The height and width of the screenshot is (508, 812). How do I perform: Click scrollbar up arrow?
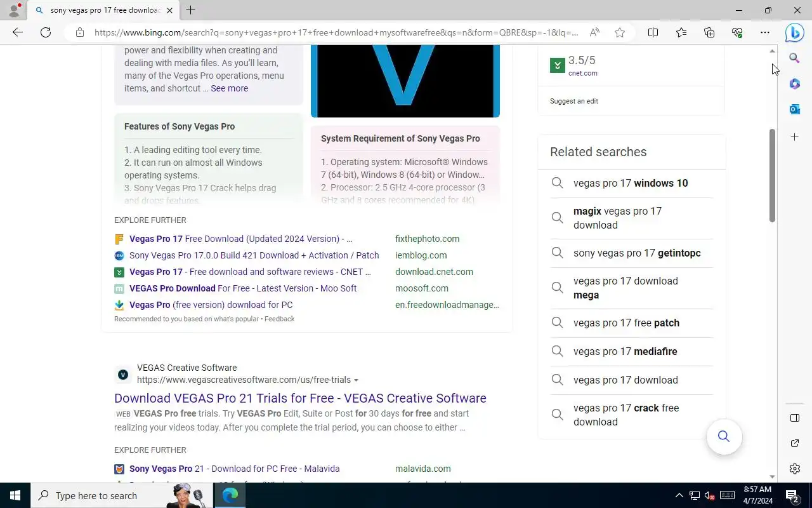(772, 50)
